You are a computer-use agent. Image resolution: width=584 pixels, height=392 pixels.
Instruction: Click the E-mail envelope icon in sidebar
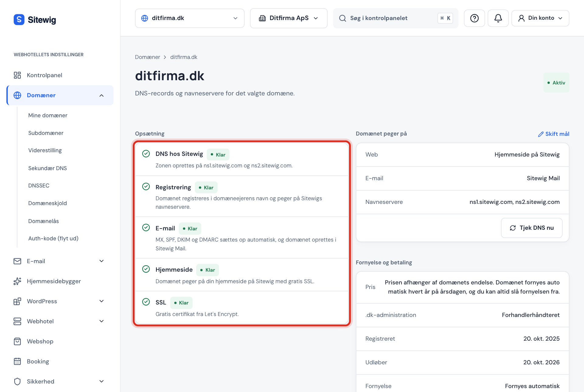17,261
